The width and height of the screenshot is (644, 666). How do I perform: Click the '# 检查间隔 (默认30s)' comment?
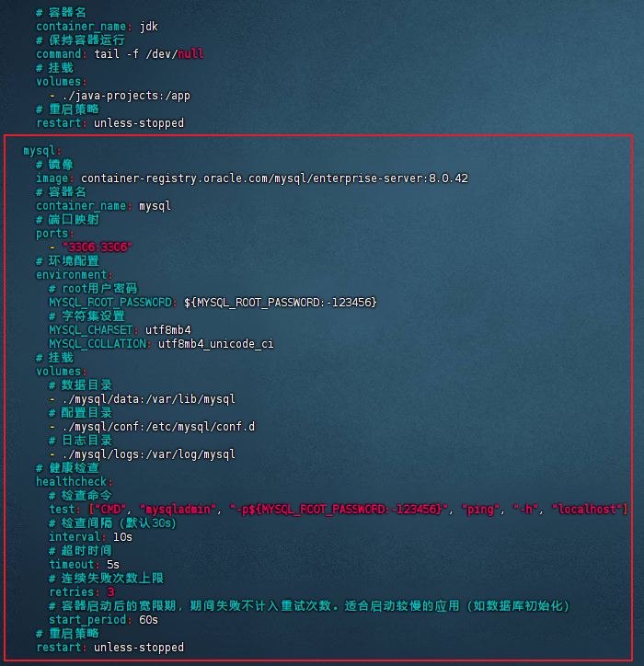112,523
